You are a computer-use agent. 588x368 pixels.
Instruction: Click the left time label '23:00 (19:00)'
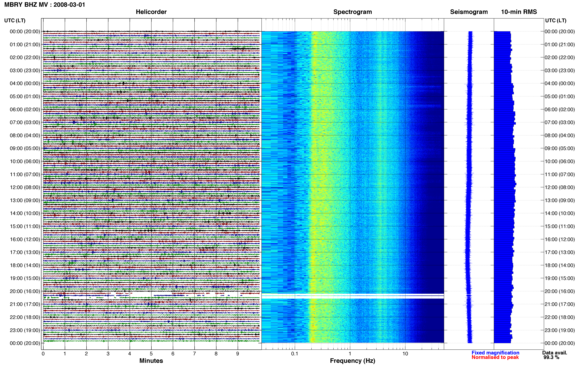[x=25, y=330]
